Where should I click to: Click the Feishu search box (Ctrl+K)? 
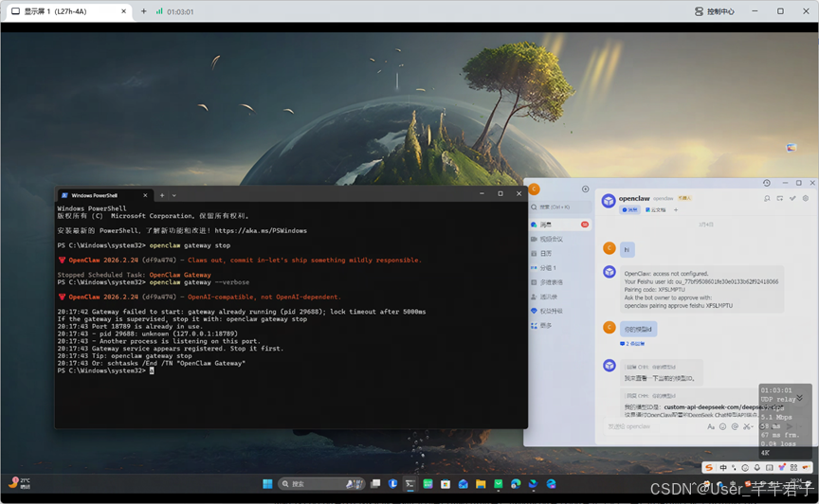pos(560,207)
